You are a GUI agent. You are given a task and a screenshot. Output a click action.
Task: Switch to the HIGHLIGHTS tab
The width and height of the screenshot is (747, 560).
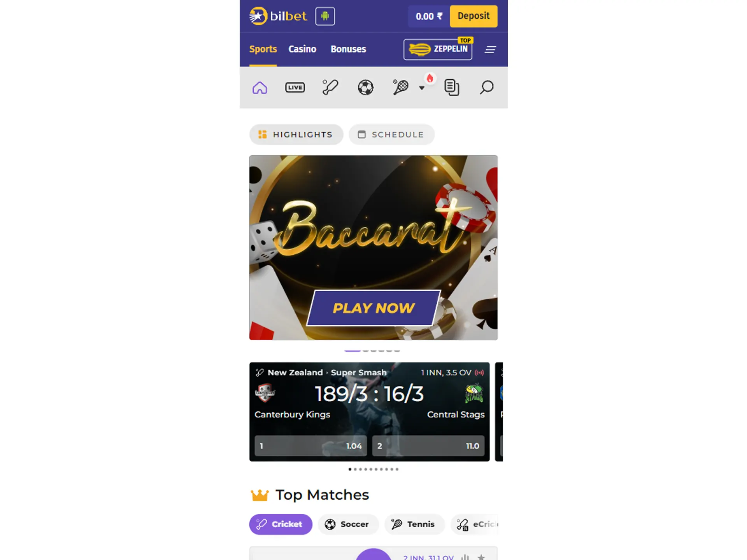[296, 134]
